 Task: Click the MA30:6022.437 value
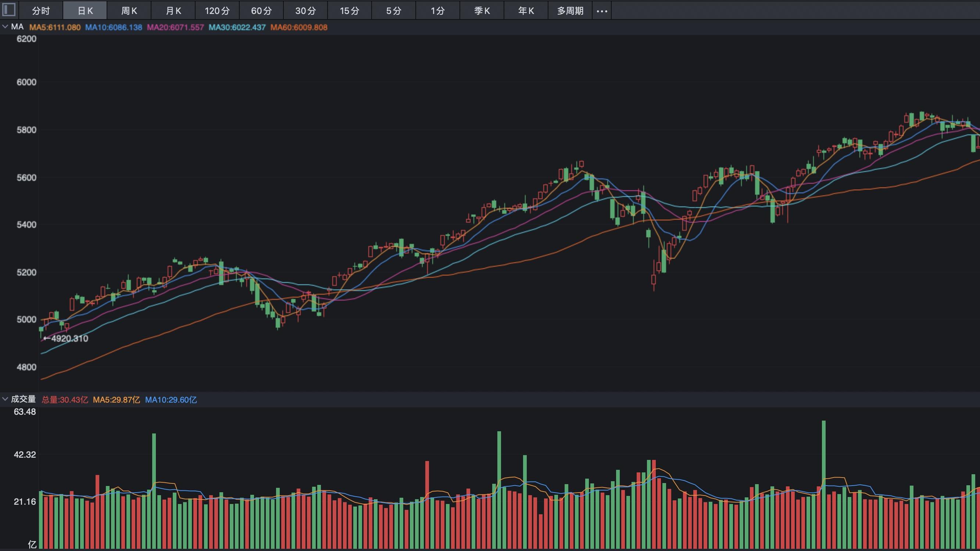[x=237, y=28]
